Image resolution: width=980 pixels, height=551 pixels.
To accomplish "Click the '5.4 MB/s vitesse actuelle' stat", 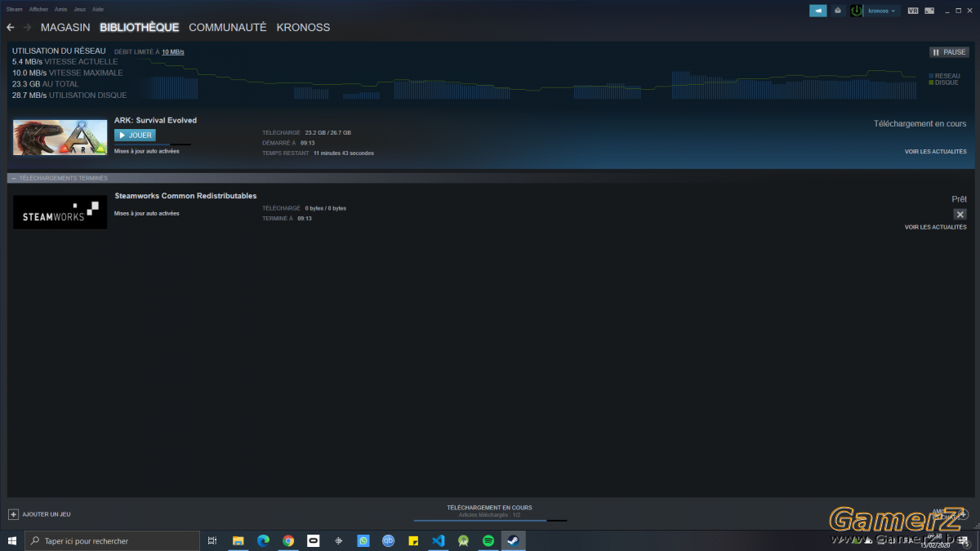I will pyautogui.click(x=65, y=61).
